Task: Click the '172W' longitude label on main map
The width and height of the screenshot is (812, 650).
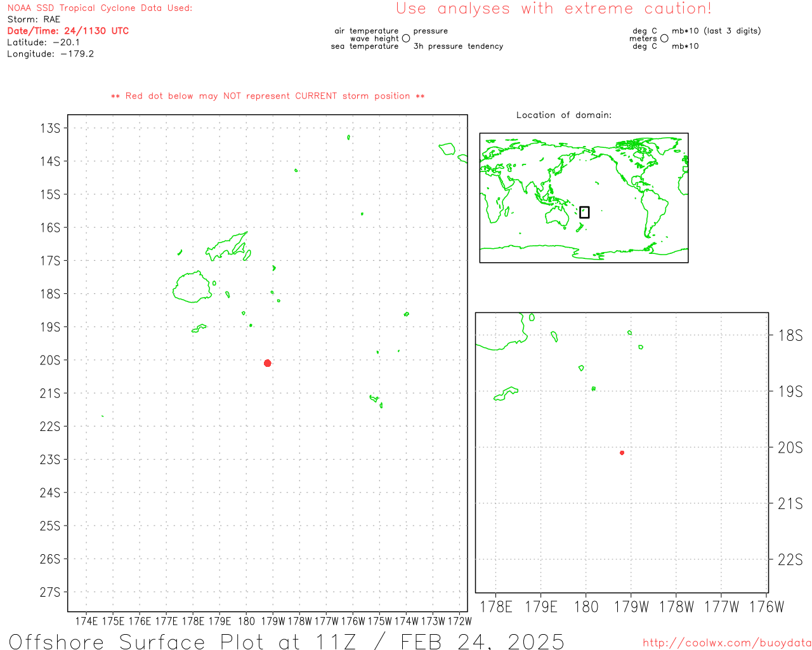Action: (x=460, y=621)
